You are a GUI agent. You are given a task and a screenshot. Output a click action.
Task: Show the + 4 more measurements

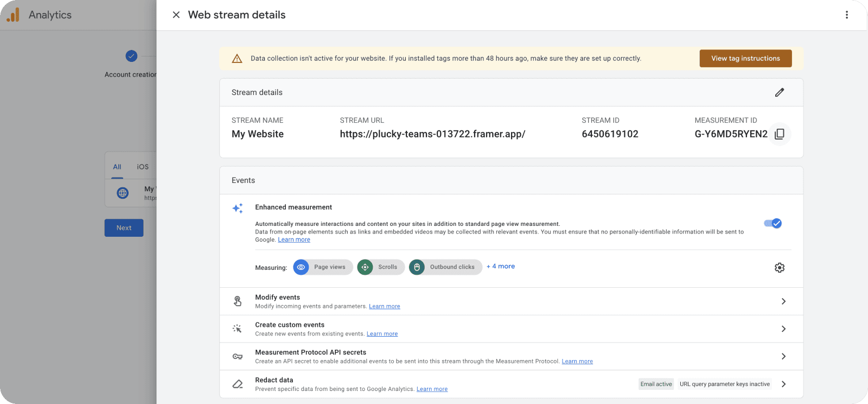point(501,267)
